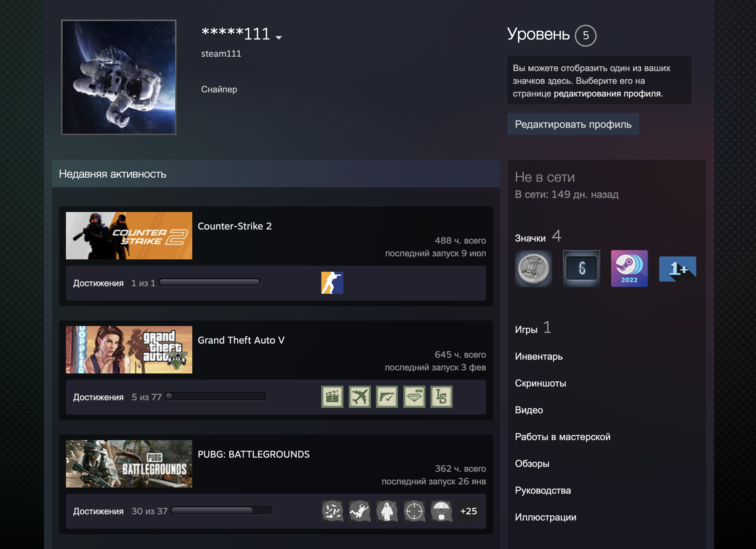This screenshot has height=549, width=756.
Task: Open the Grand Theft Auto V banner image
Action: coord(129,350)
